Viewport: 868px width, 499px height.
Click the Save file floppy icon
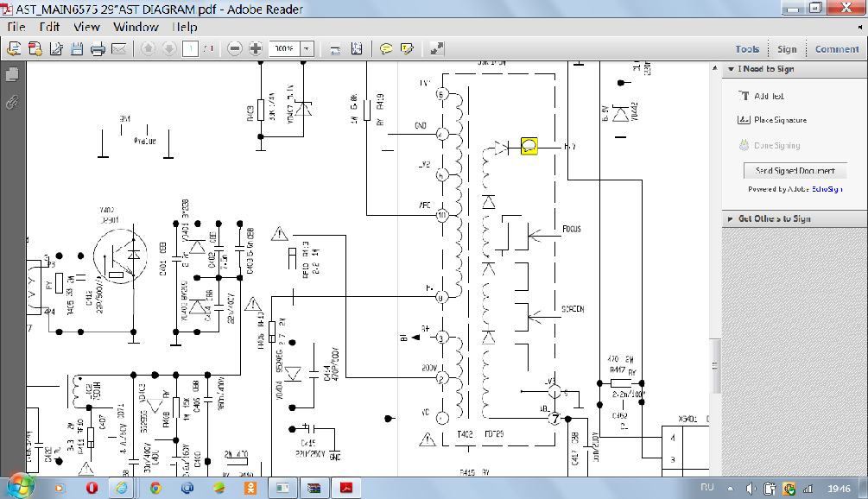click(x=77, y=48)
